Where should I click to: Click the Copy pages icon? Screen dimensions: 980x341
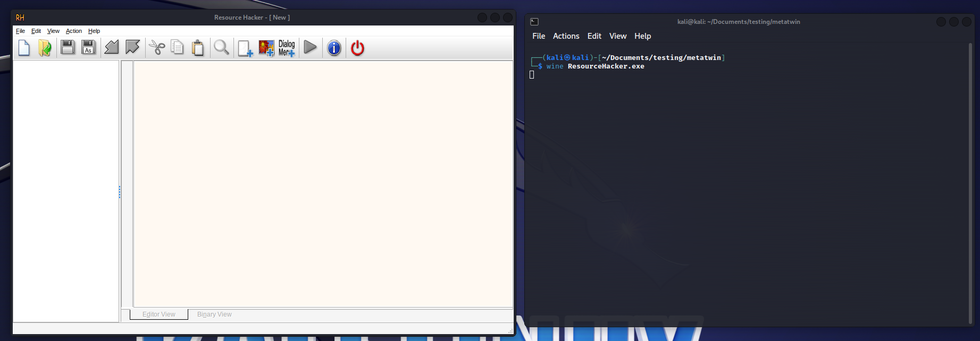click(177, 48)
